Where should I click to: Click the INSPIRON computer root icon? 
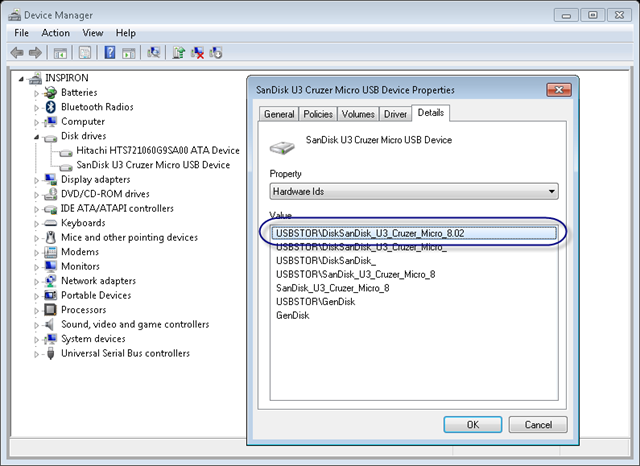pyautogui.click(x=36, y=78)
